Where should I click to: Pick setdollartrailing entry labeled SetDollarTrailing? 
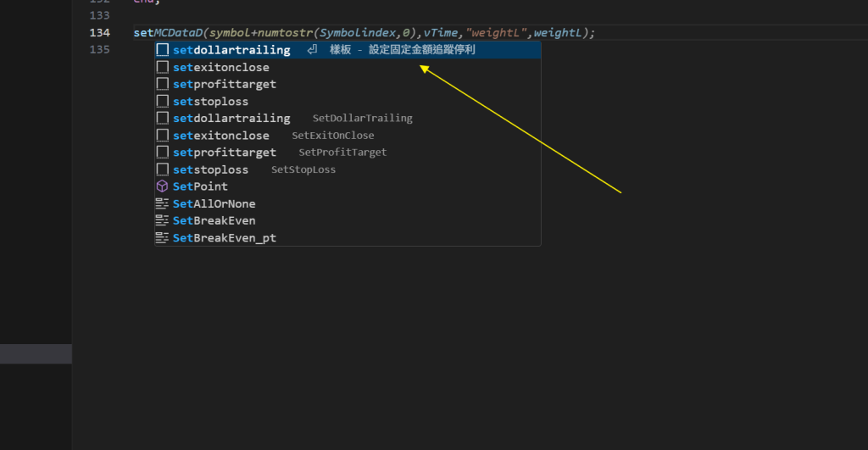[x=231, y=119]
